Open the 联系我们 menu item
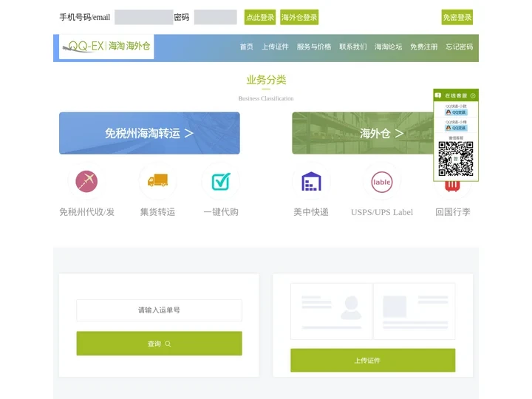 pyautogui.click(x=353, y=47)
